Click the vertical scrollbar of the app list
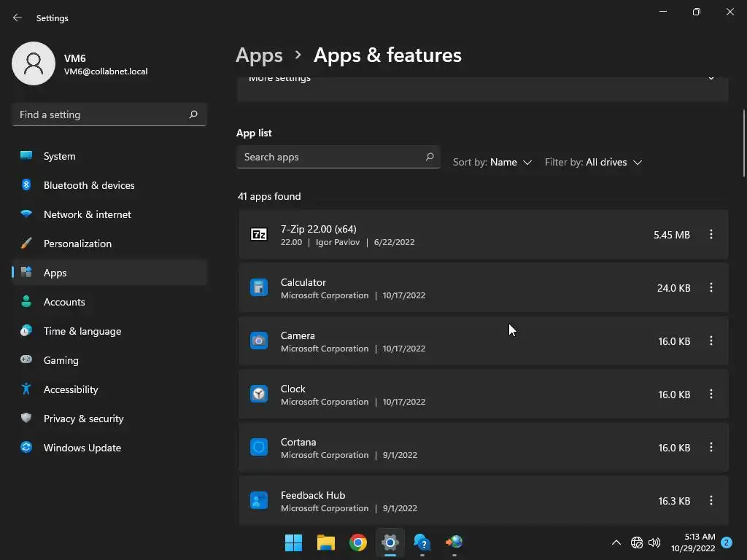Screen dimensions: 747x560 (x=743, y=144)
